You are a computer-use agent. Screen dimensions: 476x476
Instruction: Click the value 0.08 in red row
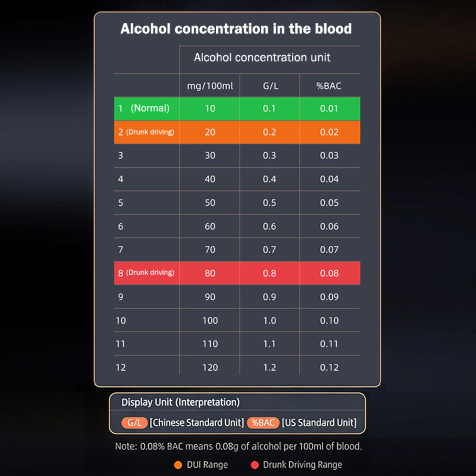pyautogui.click(x=329, y=273)
